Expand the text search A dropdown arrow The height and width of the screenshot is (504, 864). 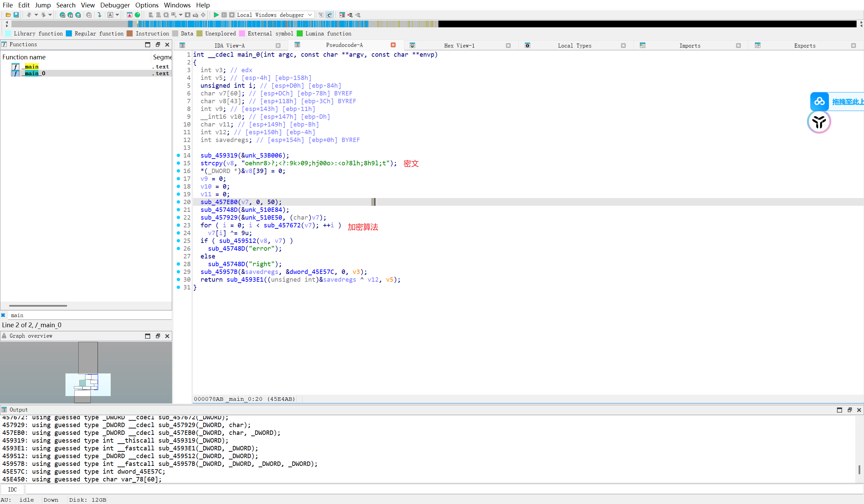pyautogui.click(x=117, y=15)
